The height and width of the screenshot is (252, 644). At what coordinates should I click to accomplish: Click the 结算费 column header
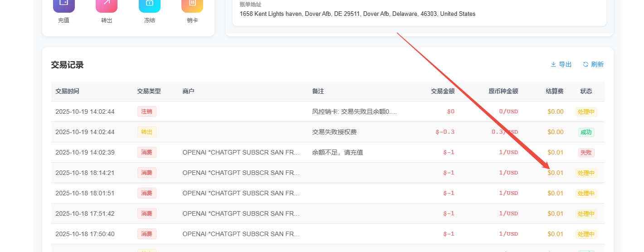(554, 91)
